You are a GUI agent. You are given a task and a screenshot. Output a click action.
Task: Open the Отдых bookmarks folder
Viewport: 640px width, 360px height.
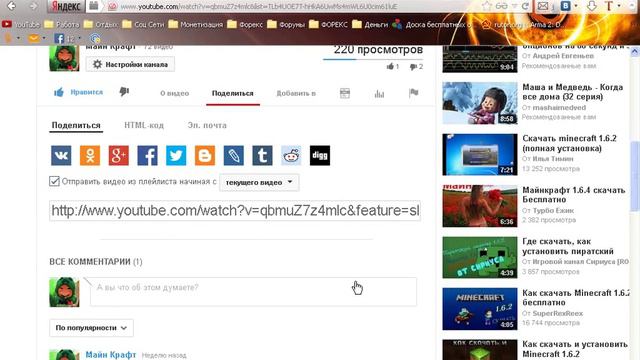(101, 24)
